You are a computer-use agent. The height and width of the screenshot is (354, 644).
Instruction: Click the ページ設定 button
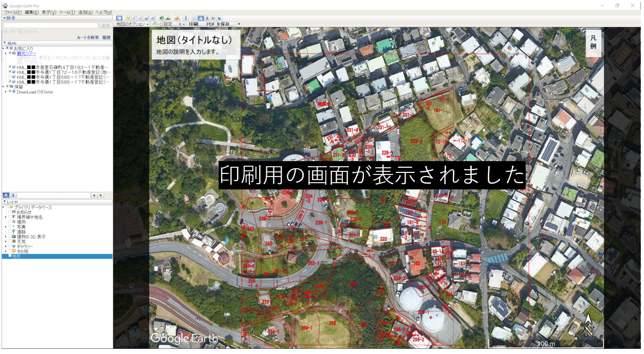pos(163,24)
